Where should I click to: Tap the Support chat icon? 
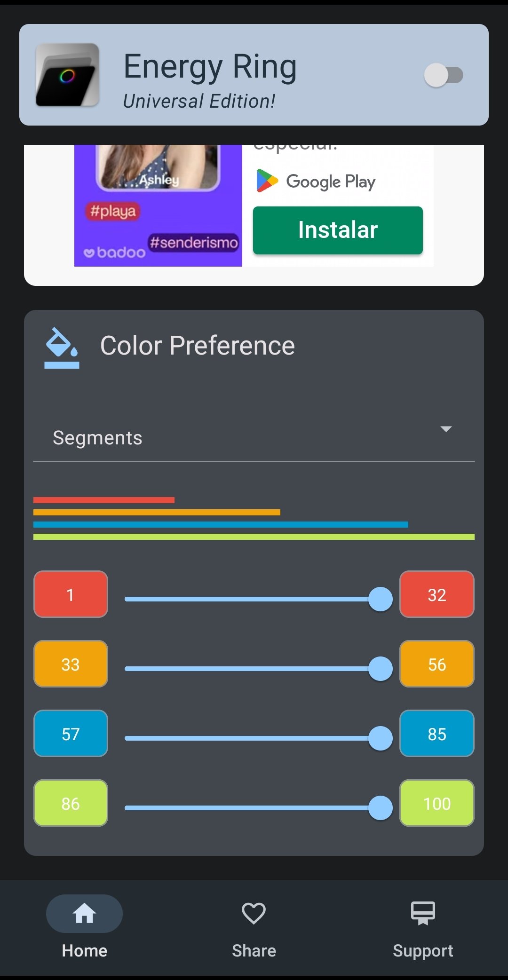pyautogui.click(x=423, y=913)
